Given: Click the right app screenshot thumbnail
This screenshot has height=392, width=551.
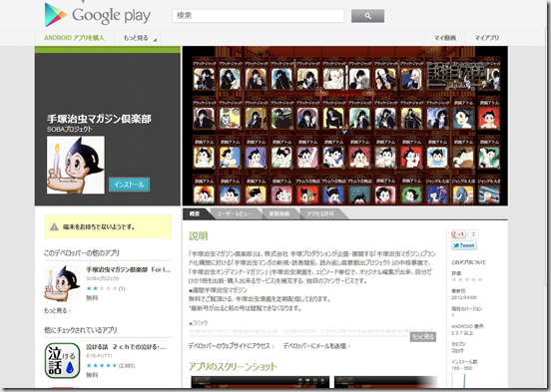Looking at the screenshot, I should tap(386, 382).
